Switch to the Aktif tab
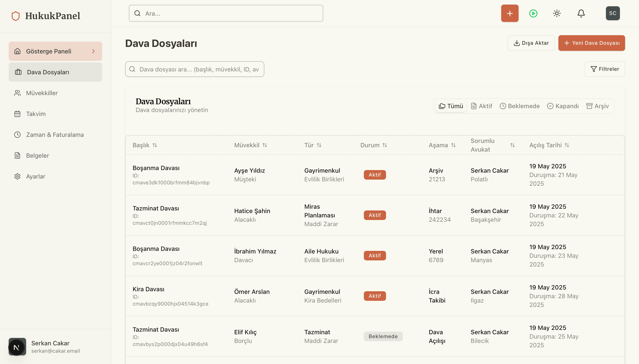 [x=481, y=106]
